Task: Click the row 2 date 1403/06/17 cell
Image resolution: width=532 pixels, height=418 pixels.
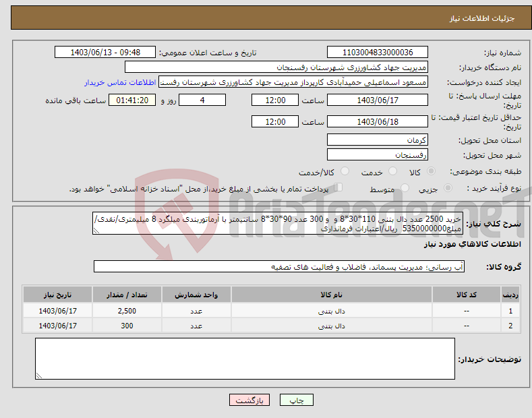Action: 58,326
